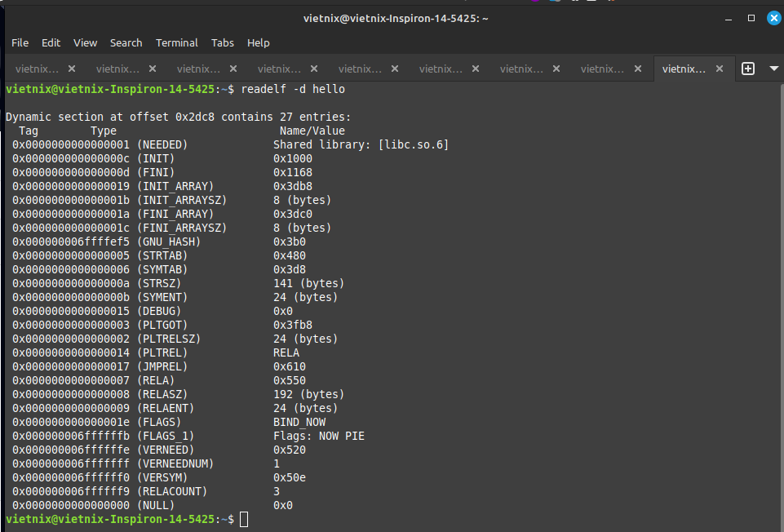The height and width of the screenshot is (532, 784).
Task: Click the '(NULL)' type entry
Action: [x=156, y=506]
